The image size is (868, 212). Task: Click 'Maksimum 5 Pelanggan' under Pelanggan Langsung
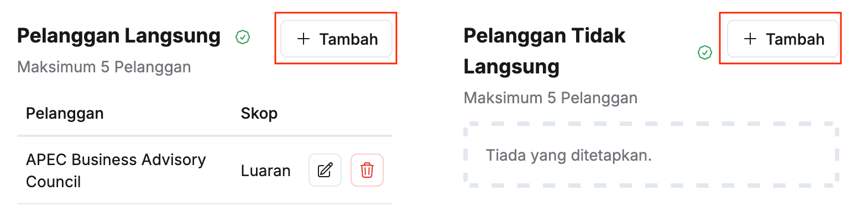(104, 67)
